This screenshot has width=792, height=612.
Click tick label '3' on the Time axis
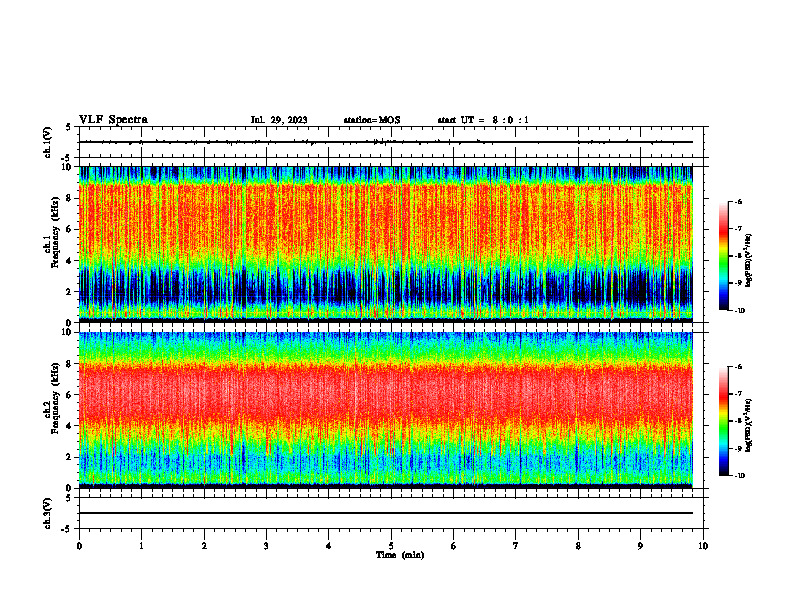point(266,546)
